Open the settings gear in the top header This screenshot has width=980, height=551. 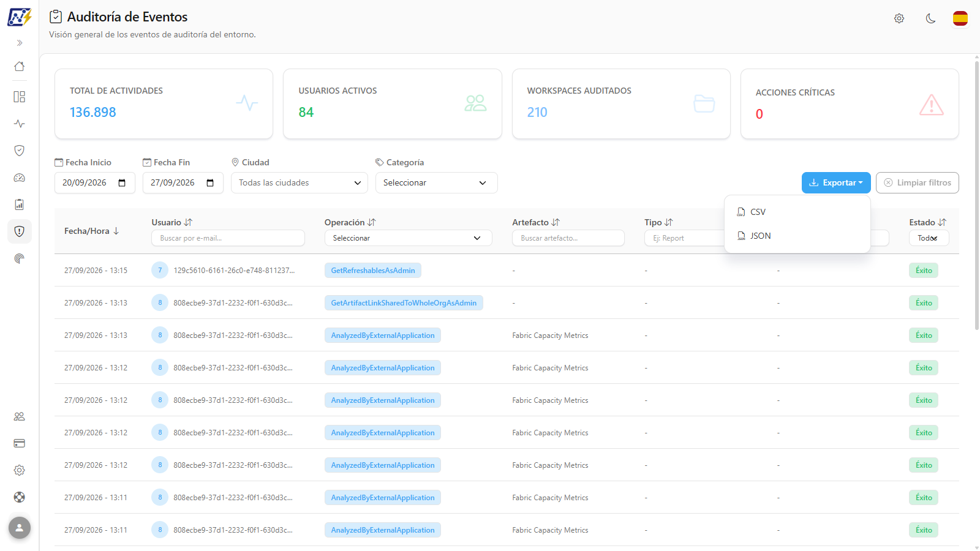pos(899,18)
